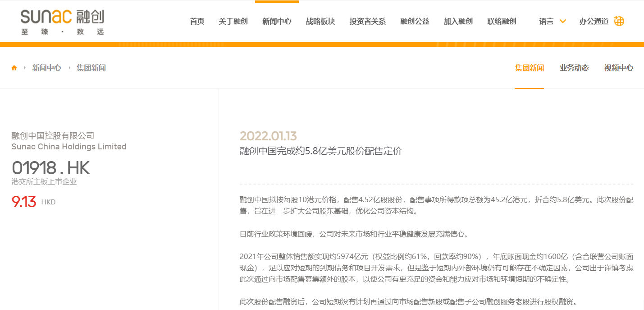Click the paragraph starting 此次股份配售融资后
Viewport: 644px width, 310px height.
coord(408,302)
